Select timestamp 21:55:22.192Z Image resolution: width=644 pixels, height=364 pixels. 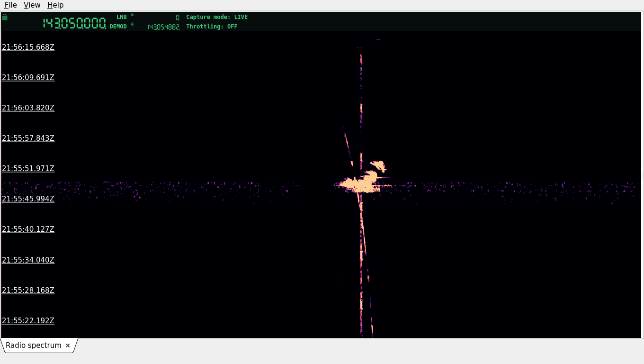point(28,320)
